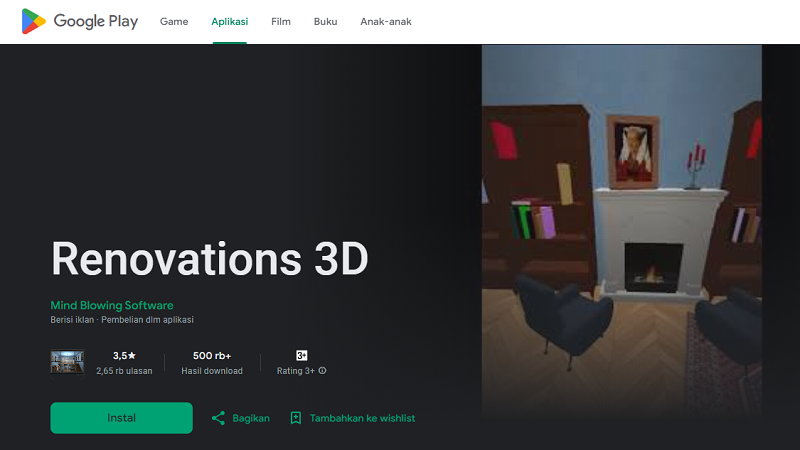The width and height of the screenshot is (800, 450).
Task: Click the 3+ content rating badge
Action: point(302,355)
